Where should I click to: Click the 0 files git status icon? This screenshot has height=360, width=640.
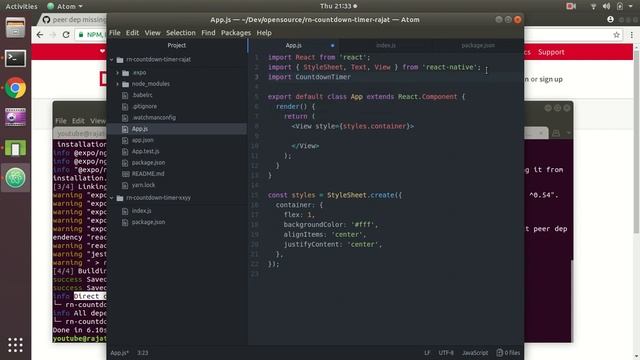point(508,353)
